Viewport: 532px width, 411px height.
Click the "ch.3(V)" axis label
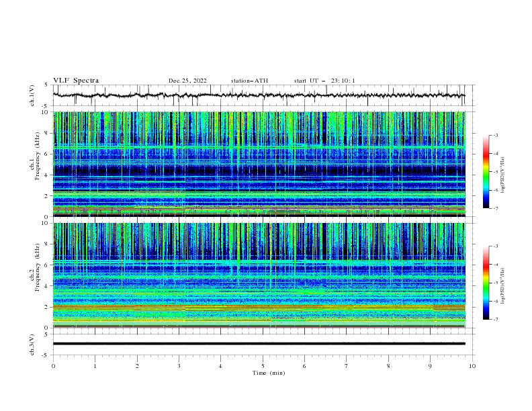pyautogui.click(x=32, y=345)
